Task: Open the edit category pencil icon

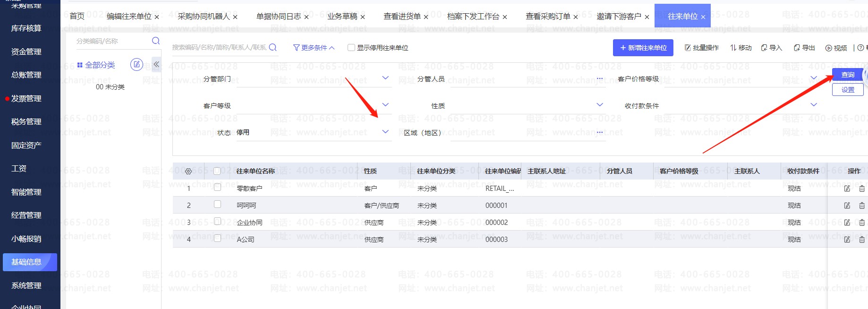Action: (136, 64)
